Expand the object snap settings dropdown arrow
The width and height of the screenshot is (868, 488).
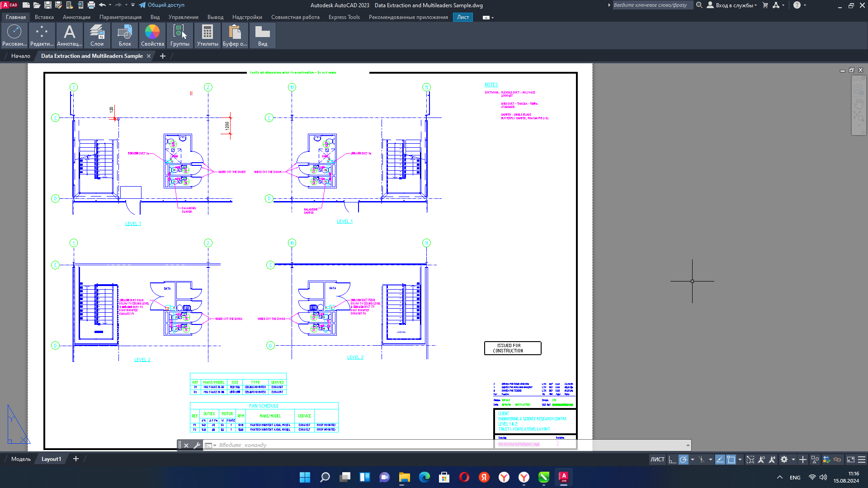pyautogui.click(x=740, y=460)
